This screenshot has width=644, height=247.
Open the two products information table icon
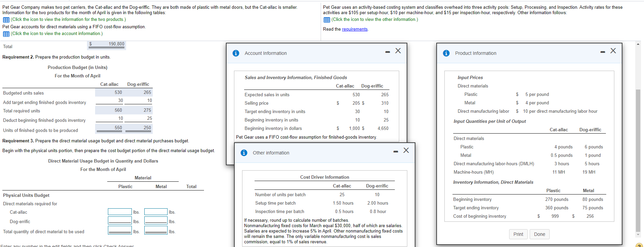6,20
